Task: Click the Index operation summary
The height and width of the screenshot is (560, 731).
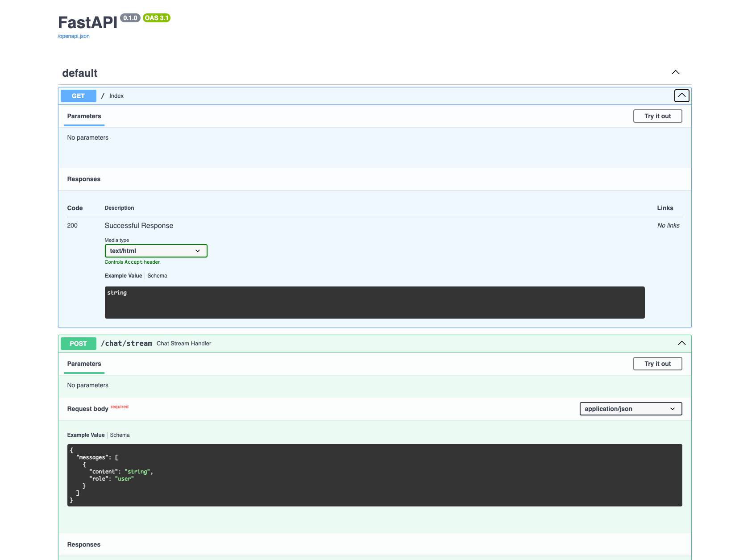Action: click(x=116, y=96)
